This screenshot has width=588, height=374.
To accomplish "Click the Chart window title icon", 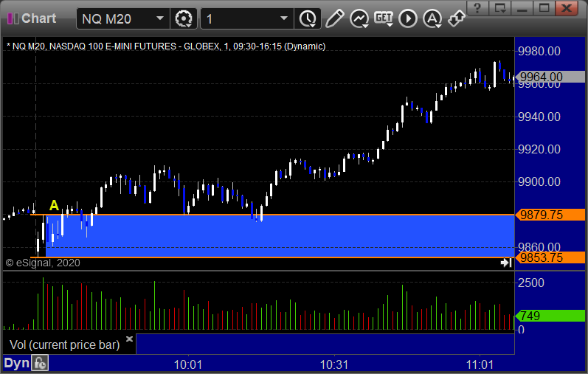I will coord(13,18).
